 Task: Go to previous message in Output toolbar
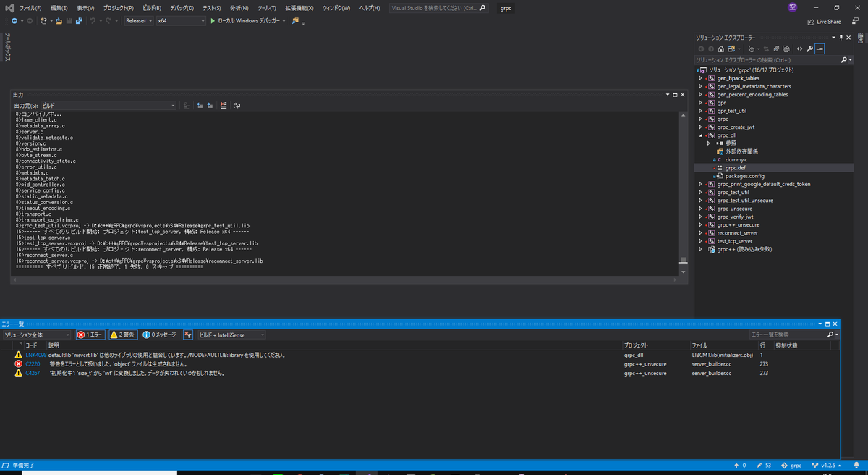pyautogui.click(x=200, y=106)
